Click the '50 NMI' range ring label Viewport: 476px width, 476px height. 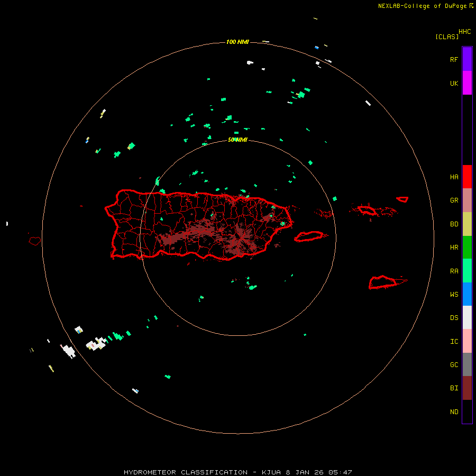(237, 140)
